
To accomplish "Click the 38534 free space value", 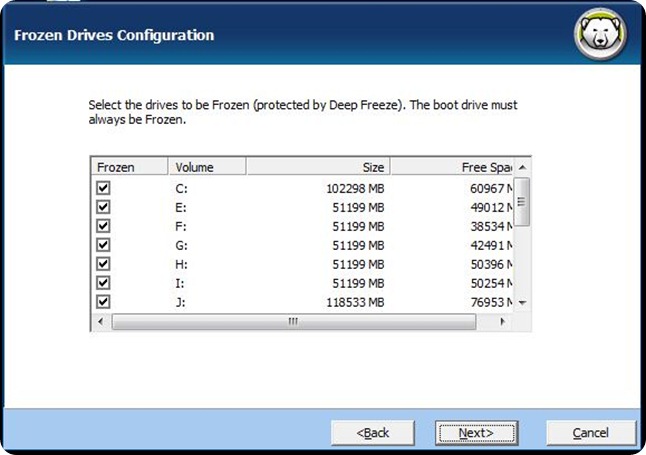I will (x=492, y=227).
